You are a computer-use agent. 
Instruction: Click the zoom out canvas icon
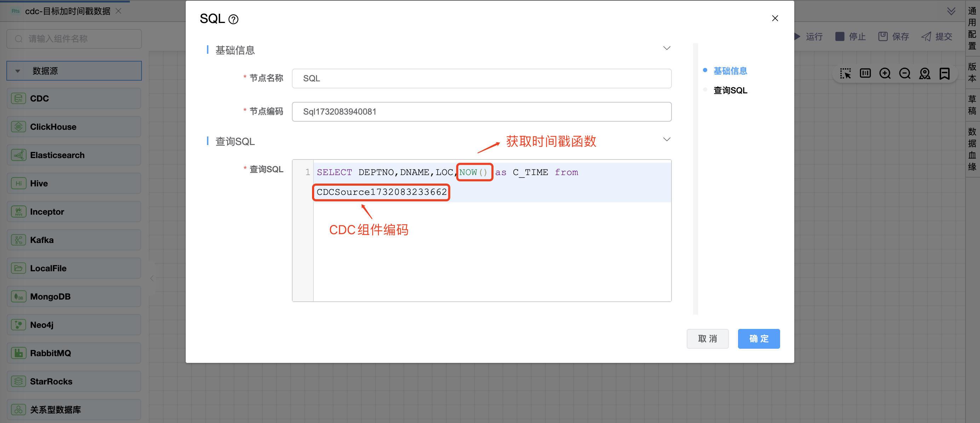click(x=904, y=74)
